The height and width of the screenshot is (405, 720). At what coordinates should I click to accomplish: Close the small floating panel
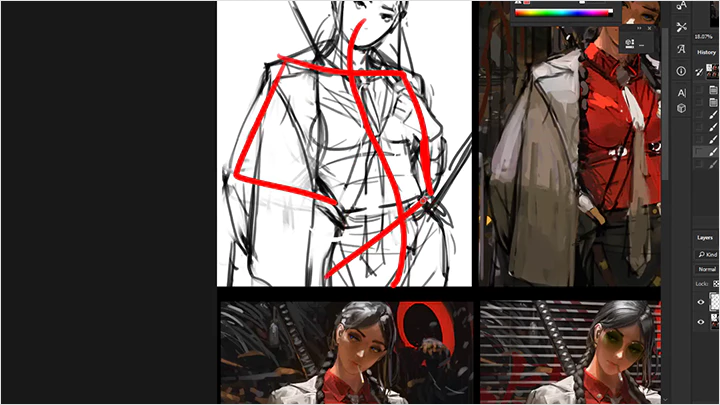click(649, 28)
